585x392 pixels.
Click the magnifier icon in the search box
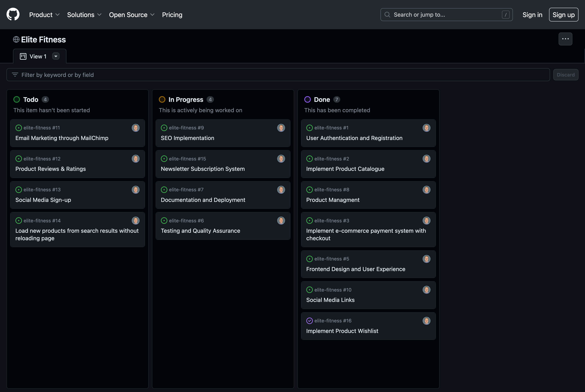pos(387,14)
